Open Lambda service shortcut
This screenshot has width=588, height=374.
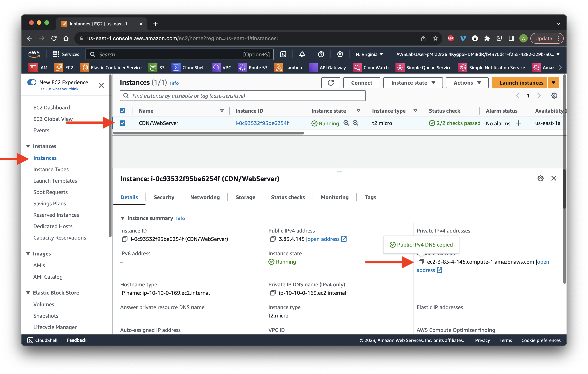pos(288,68)
